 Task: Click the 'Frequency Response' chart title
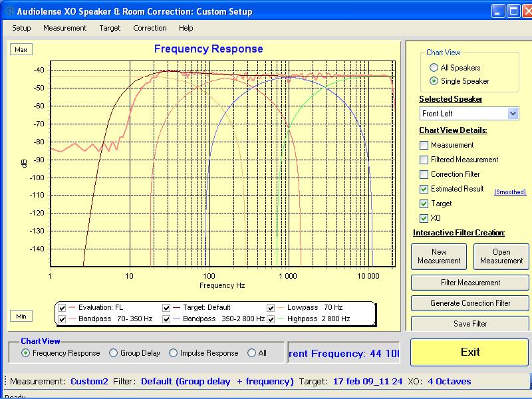click(x=208, y=49)
